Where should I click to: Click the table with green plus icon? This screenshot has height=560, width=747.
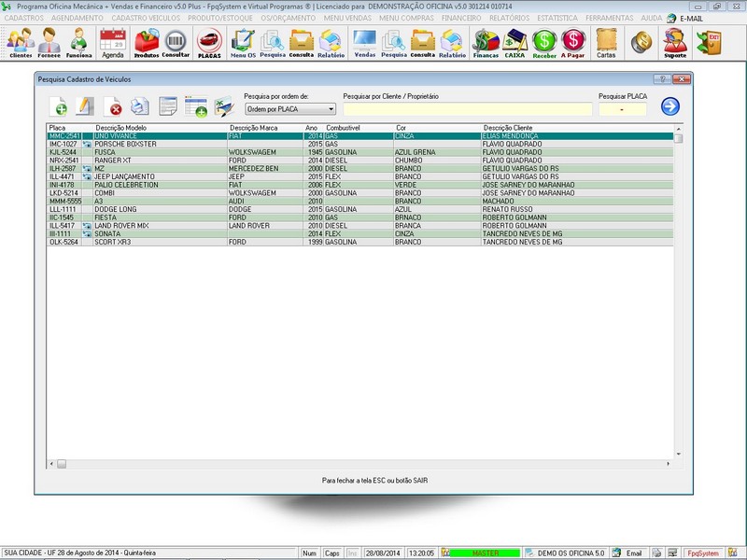pyautogui.click(x=196, y=106)
